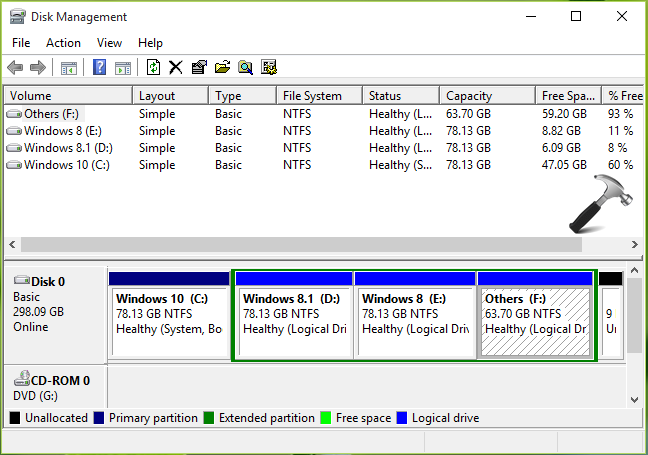
Task: Select the Windows 8.1 (D:) volume row
Action: tap(324, 148)
